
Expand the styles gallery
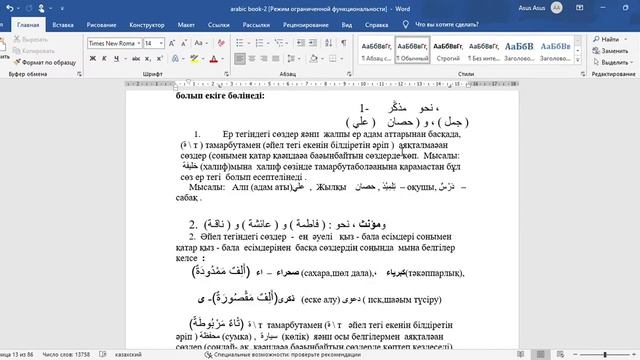[x=578, y=60]
